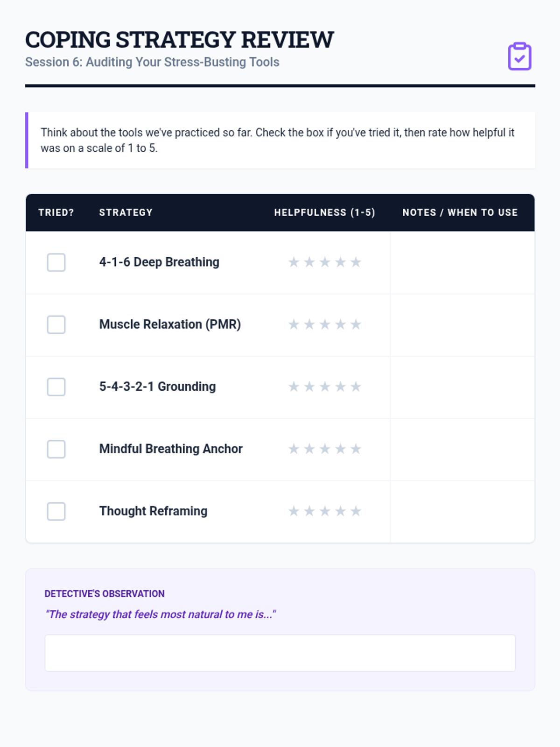Check the 4-1-6 Deep Breathing box
This screenshot has width=560, height=747.
coord(56,262)
